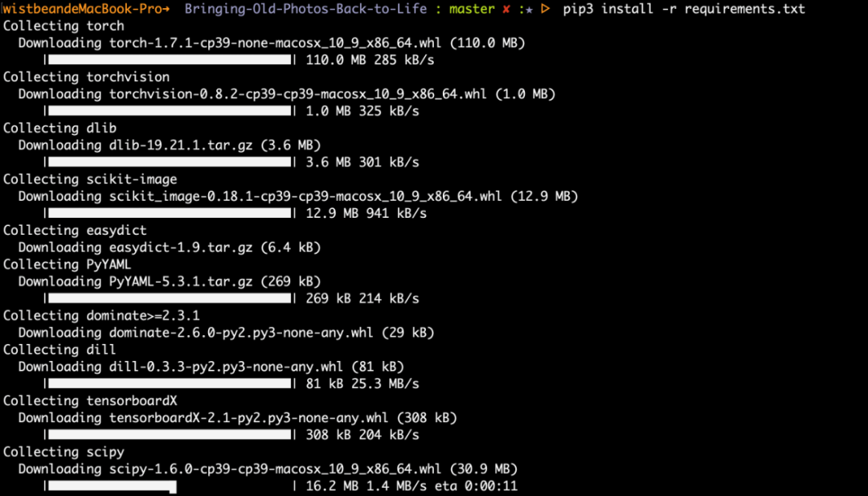Click the red x git status marker
868x496 pixels.
tap(506, 10)
